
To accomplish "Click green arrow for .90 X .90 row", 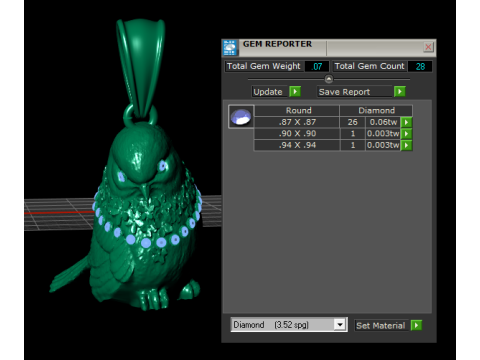I will point(406,134).
